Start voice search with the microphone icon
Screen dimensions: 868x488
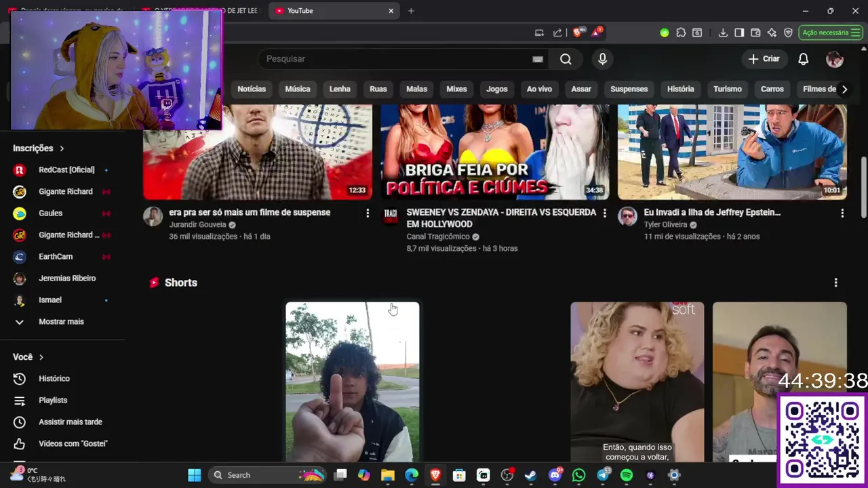pos(602,59)
